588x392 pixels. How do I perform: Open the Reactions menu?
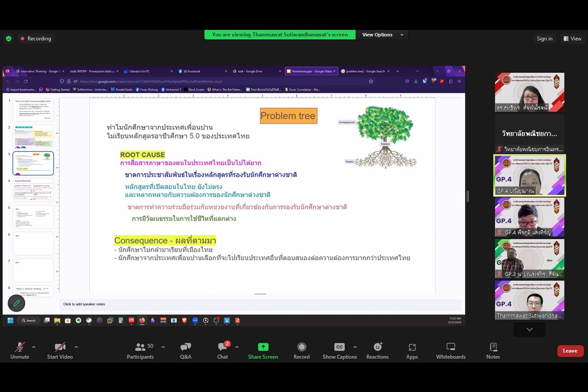tap(377, 350)
